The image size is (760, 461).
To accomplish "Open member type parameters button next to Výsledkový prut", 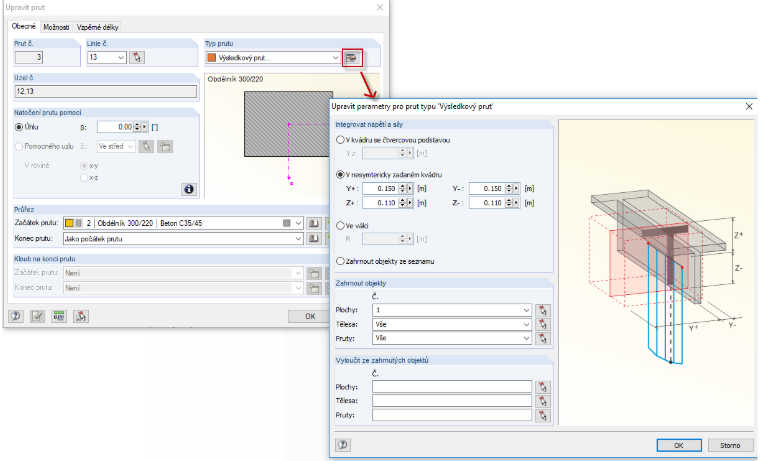I will tap(351, 58).
